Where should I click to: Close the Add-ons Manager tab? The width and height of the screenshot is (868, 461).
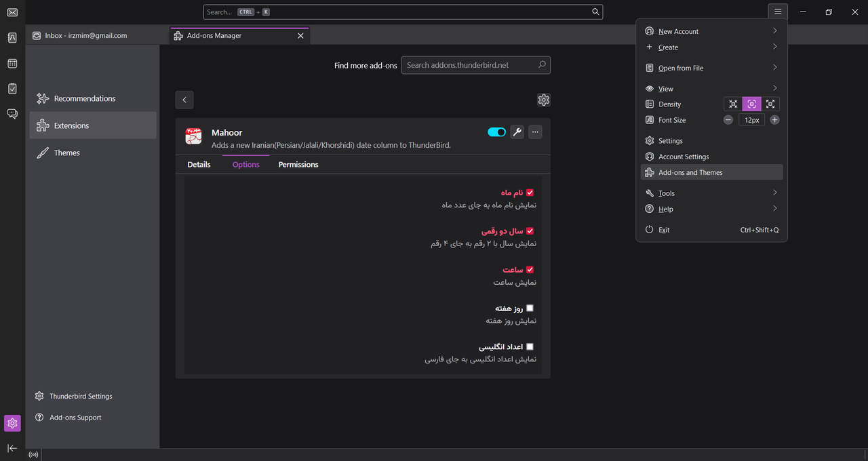300,36
